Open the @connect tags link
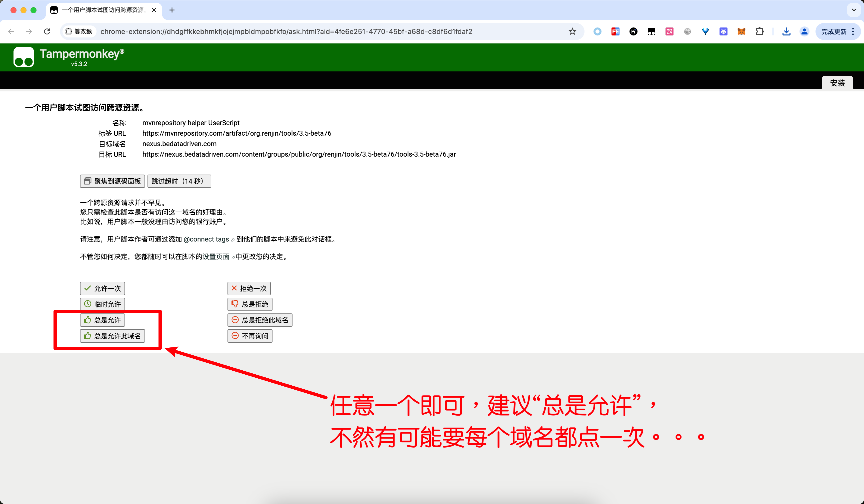Image resolution: width=864 pixels, height=504 pixels. [x=207, y=239]
